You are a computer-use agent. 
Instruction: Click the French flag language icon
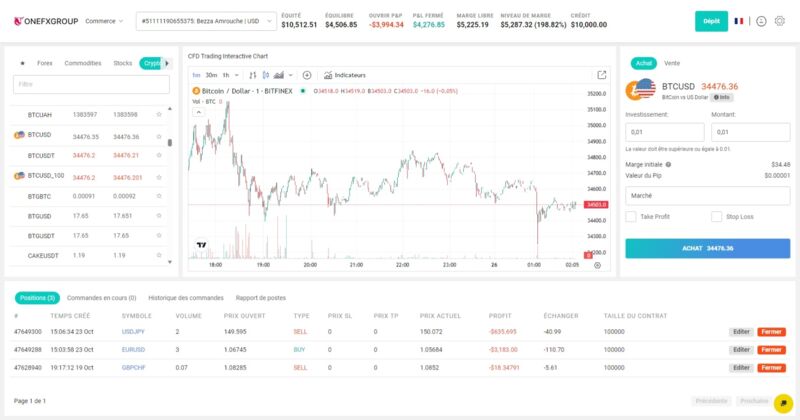[739, 21]
